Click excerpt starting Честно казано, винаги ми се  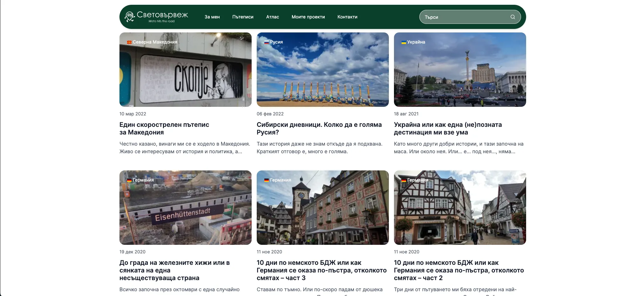click(x=185, y=148)
